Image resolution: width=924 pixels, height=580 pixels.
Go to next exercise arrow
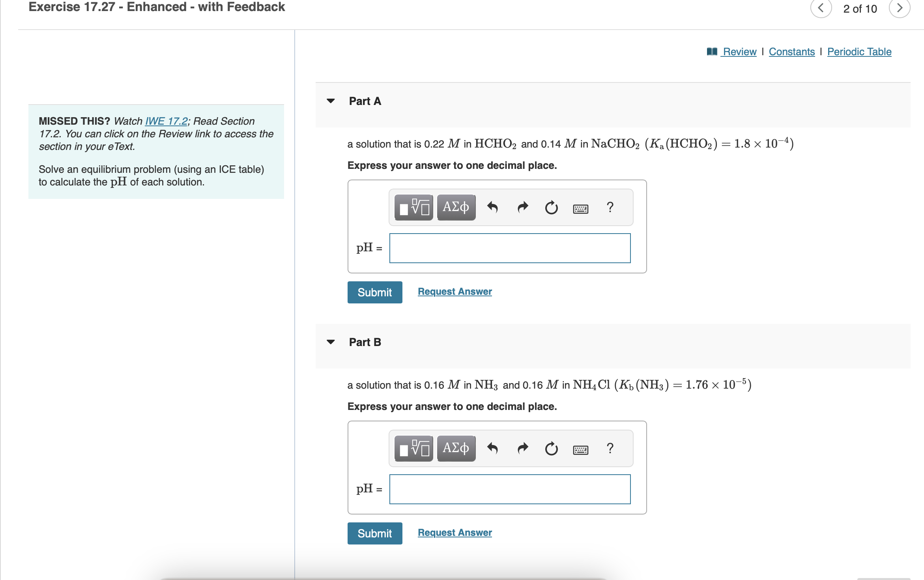point(899,8)
